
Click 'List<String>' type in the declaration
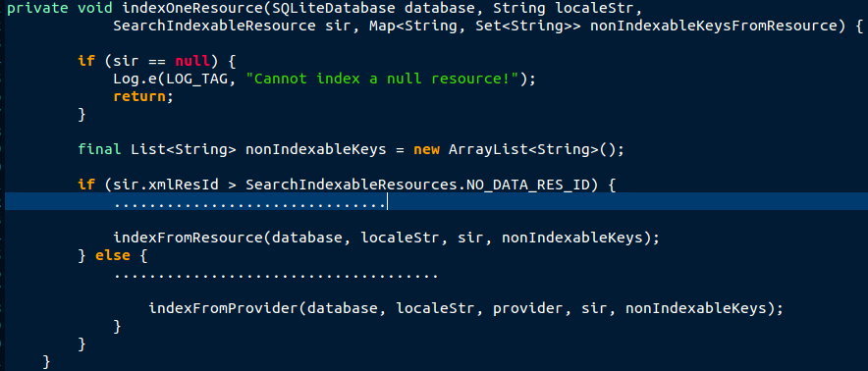184,149
